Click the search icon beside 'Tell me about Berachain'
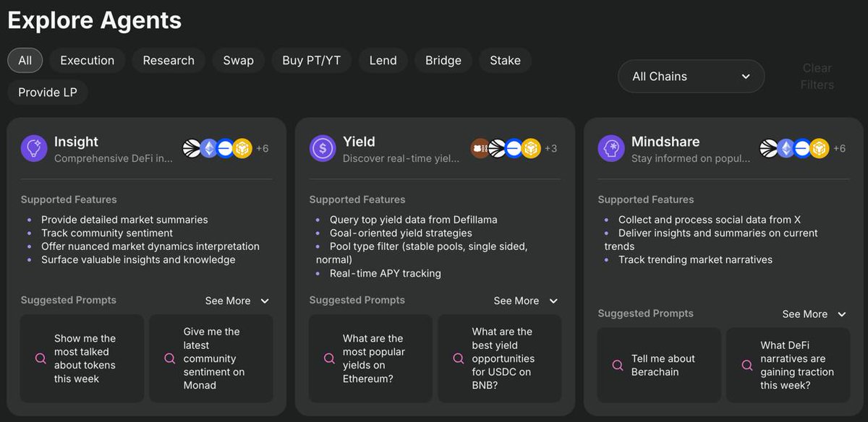The image size is (868, 422). point(618,365)
